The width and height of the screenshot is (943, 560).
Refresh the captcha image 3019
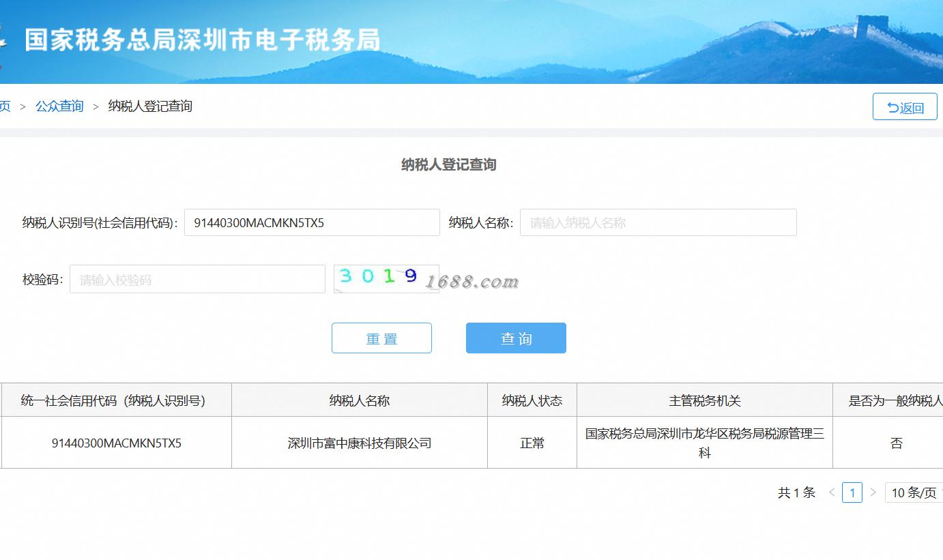coord(386,278)
